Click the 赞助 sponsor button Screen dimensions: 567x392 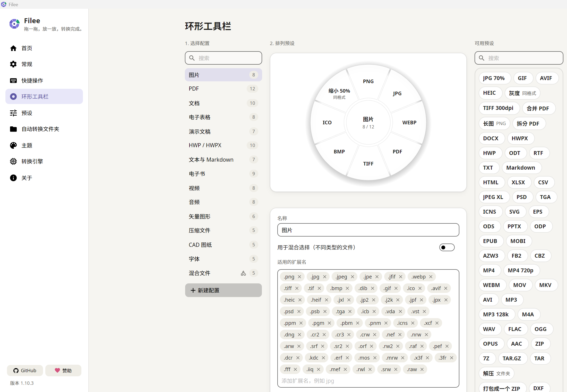pyautogui.click(x=63, y=370)
